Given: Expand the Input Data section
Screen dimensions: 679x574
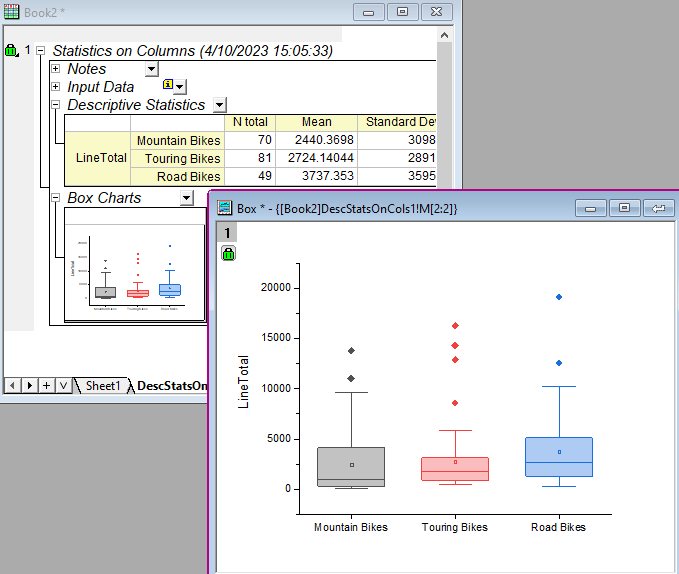Looking at the screenshot, I should coord(56,87).
